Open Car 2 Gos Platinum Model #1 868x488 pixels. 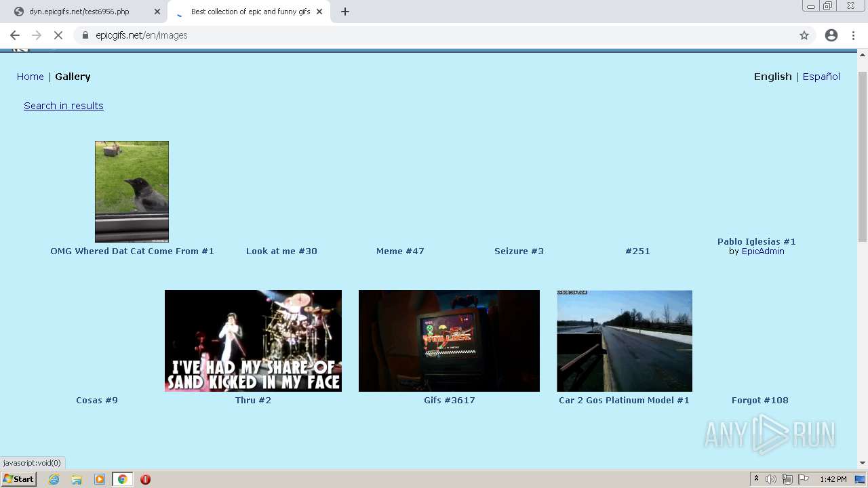click(624, 400)
